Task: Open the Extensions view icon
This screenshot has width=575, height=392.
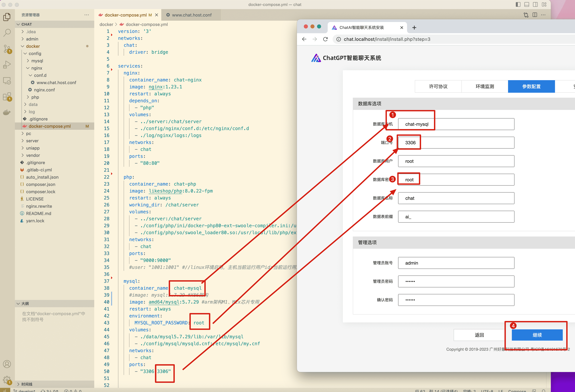Action: click(7, 97)
